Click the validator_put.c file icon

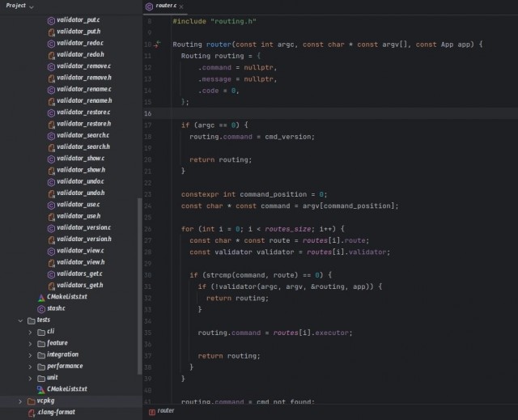[51, 20]
